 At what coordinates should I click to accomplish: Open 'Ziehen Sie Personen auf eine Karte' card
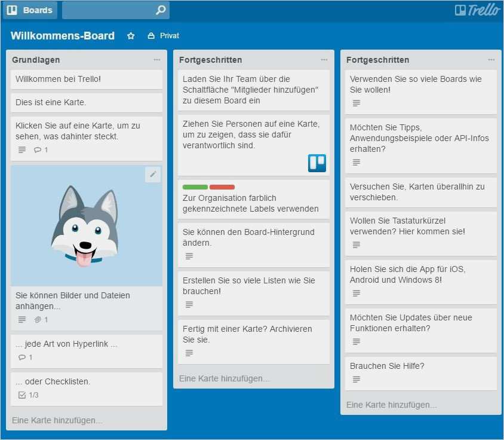(254, 145)
